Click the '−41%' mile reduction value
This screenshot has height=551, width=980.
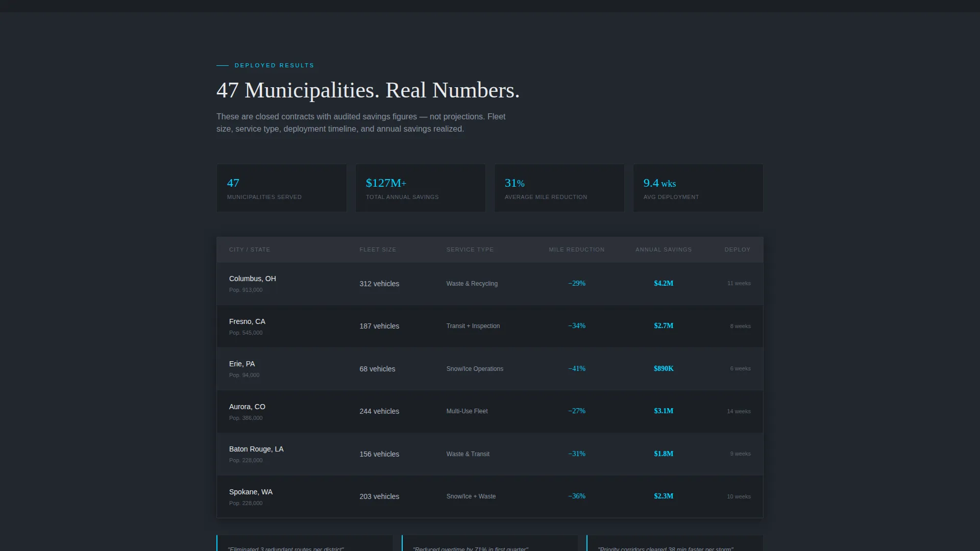[577, 368]
